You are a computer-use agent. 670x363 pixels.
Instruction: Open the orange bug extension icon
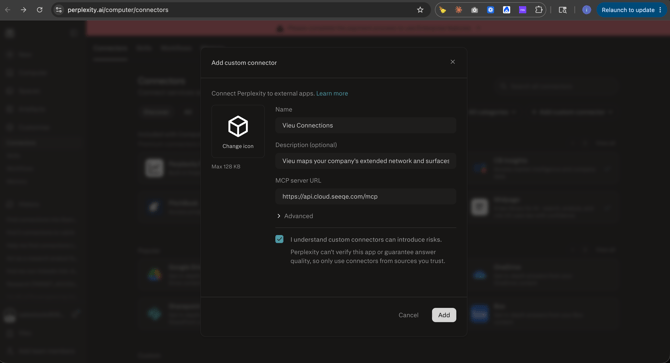click(458, 10)
